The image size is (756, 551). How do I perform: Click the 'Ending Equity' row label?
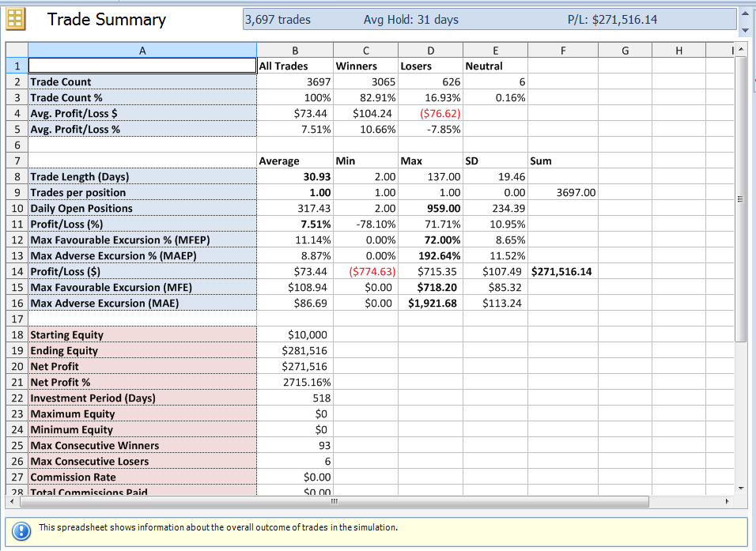click(142, 351)
